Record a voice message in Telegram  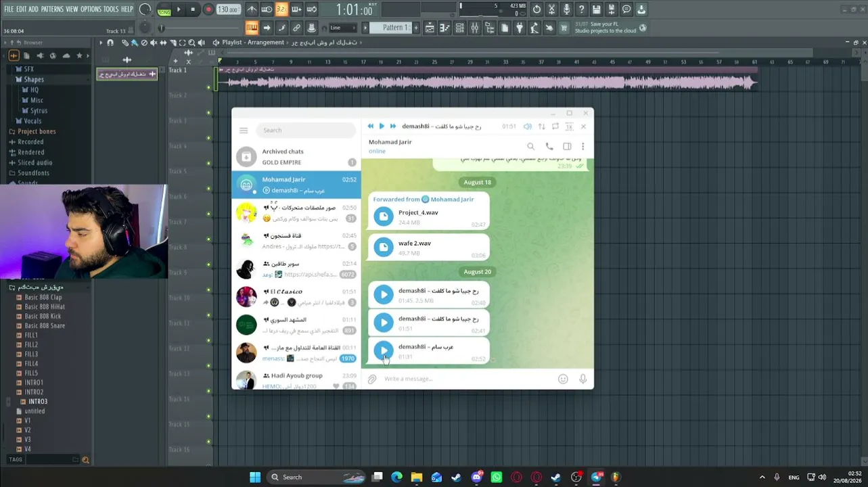(x=583, y=379)
